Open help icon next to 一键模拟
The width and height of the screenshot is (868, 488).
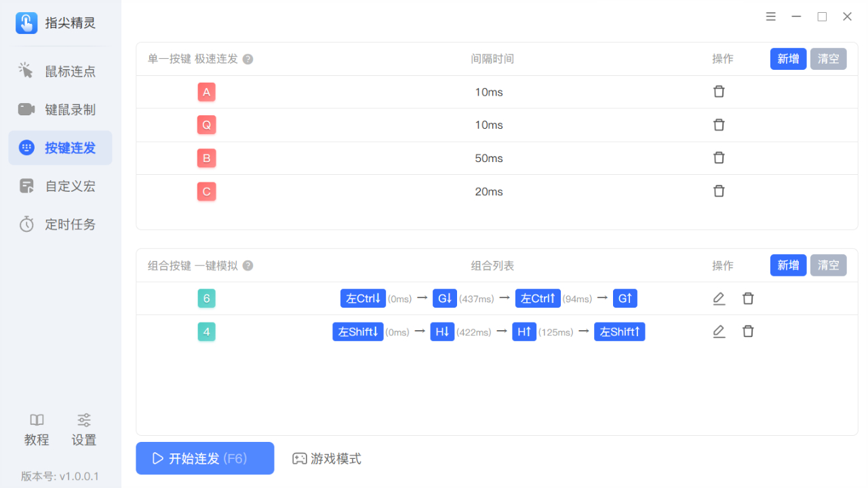[248, 266]
